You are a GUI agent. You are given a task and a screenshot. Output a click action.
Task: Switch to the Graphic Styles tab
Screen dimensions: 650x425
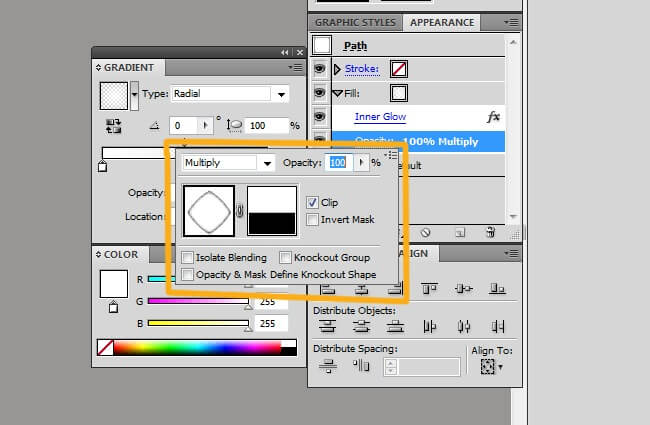(x=356, y=22)
